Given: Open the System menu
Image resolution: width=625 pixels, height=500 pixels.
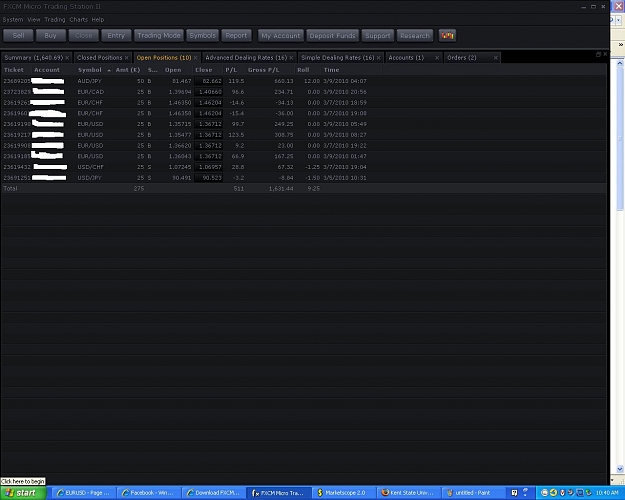Looking at the screenshot, I should tap(13, 20).
